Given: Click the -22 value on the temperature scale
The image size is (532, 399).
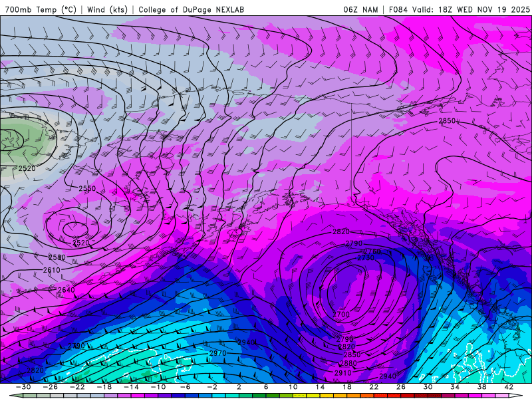Looking at the screenshot, I should click(x=77, y=387).
